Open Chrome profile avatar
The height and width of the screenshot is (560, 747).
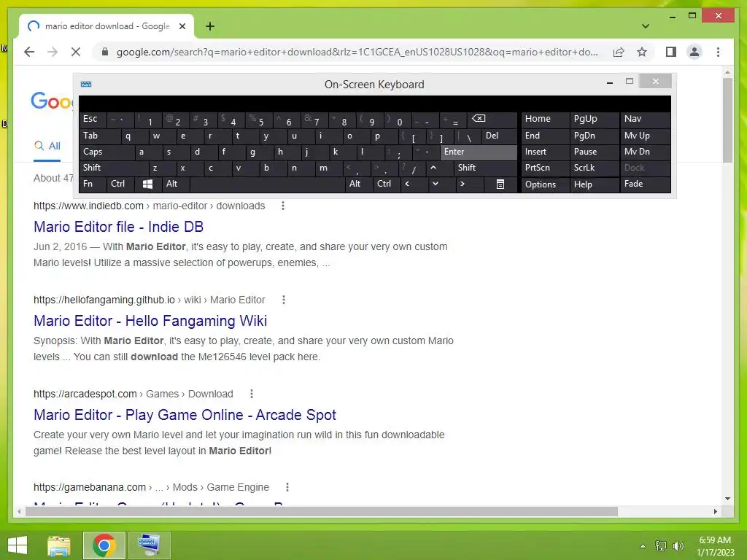(x=694, y=52)
